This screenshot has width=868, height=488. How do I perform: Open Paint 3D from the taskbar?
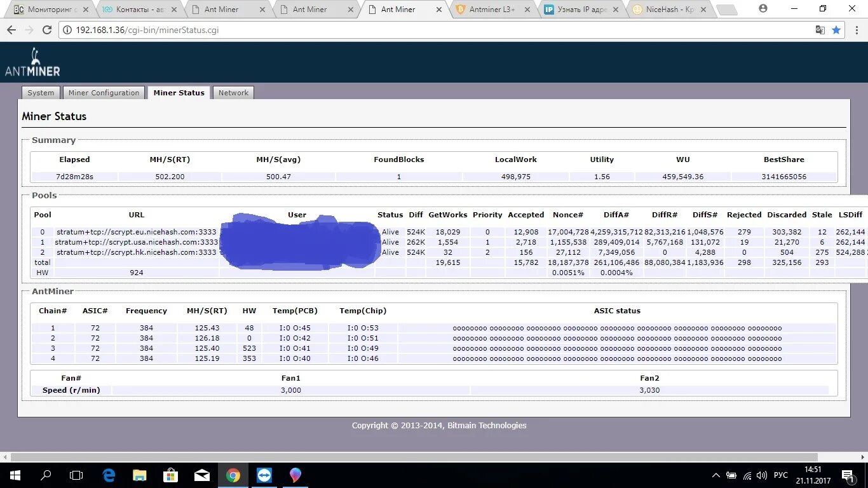[295, 475]
